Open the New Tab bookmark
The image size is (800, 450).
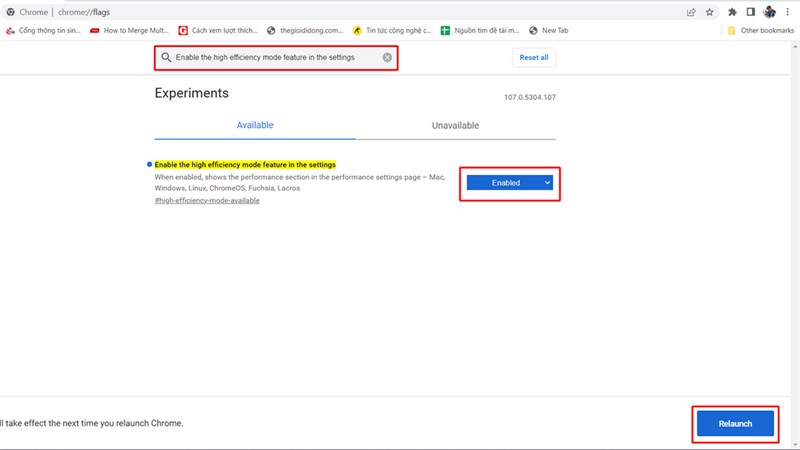point(548,31)
